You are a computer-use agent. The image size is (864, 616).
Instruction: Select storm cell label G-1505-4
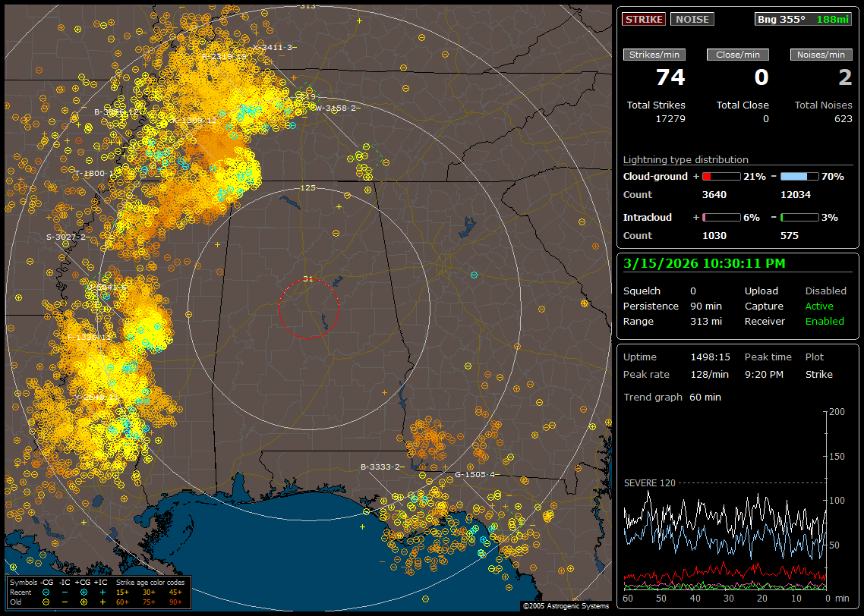point(475,474)
